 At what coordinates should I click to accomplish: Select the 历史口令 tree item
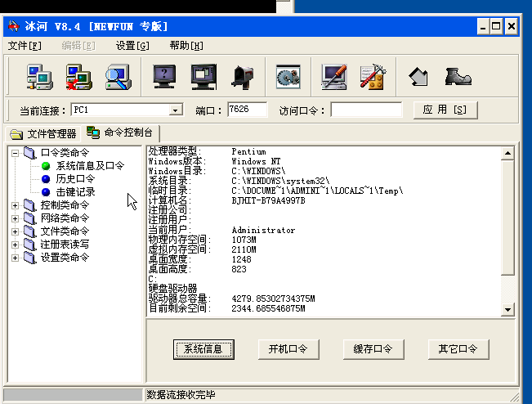(75, 179)
